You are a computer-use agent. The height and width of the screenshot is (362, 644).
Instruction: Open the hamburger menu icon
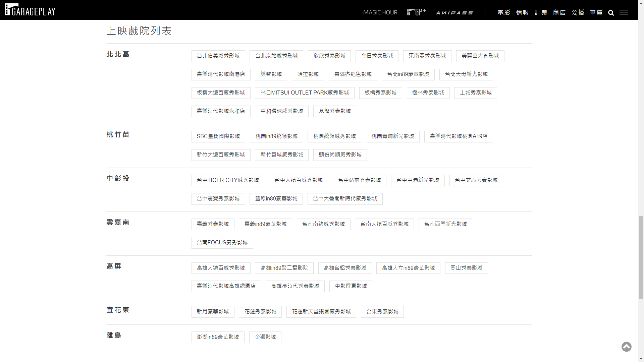click(624, 12)
